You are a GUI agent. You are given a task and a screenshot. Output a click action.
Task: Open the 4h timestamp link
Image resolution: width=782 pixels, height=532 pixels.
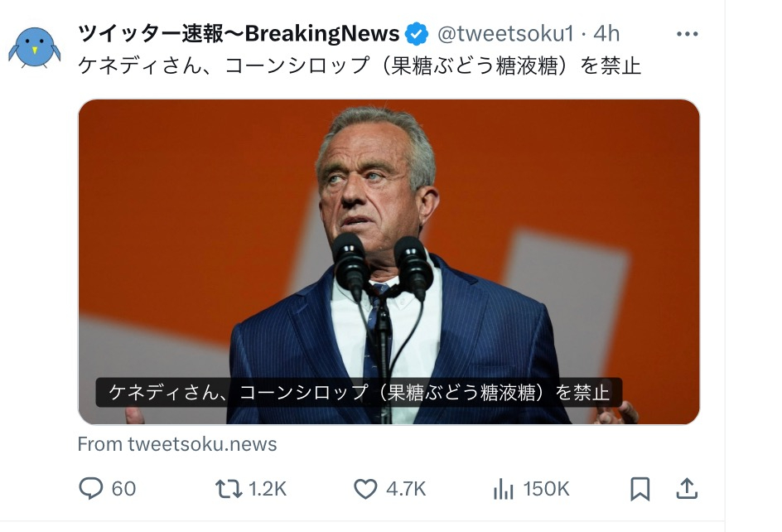(x=606, y=34)
